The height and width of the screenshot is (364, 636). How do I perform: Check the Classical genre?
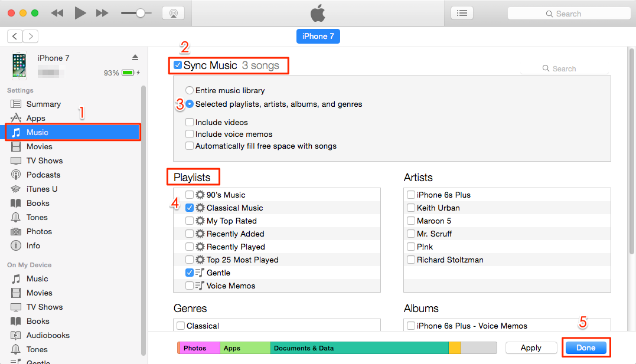pyautogui.click(x=181, y=326)
